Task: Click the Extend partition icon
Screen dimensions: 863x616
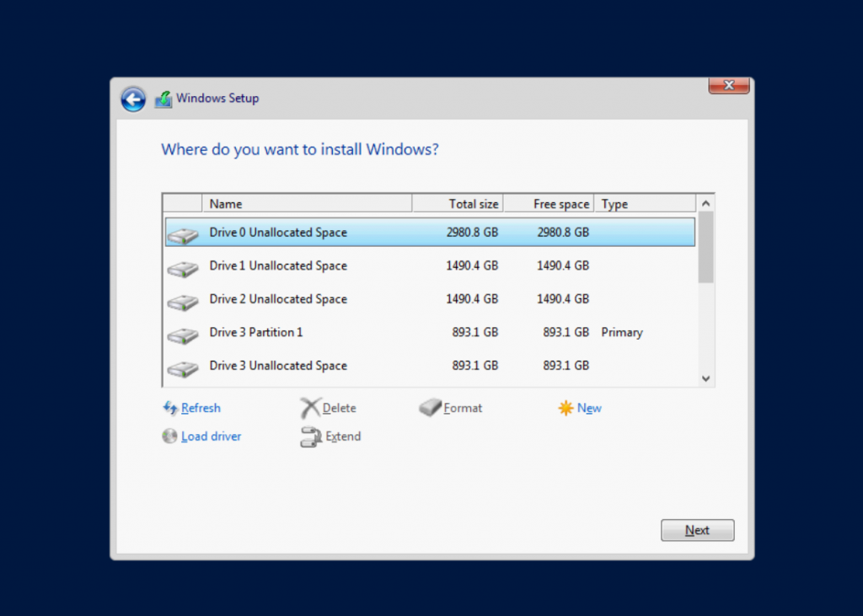Action: (x=311, y=437)
